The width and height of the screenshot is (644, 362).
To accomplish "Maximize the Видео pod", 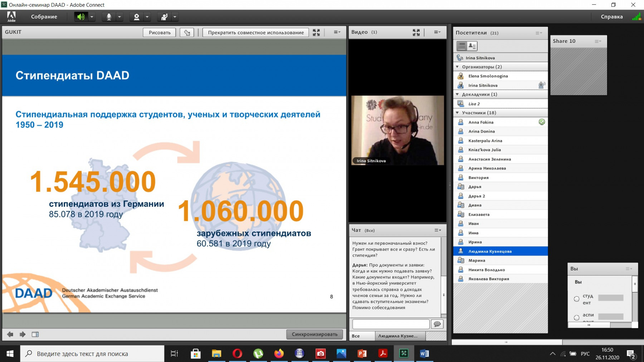I will pos(416,33).
